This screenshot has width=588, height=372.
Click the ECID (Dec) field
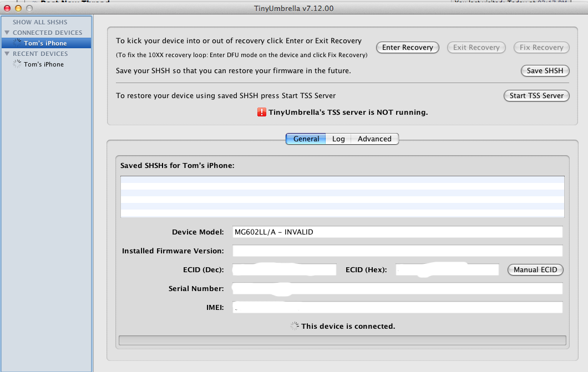tap(284, 270)
